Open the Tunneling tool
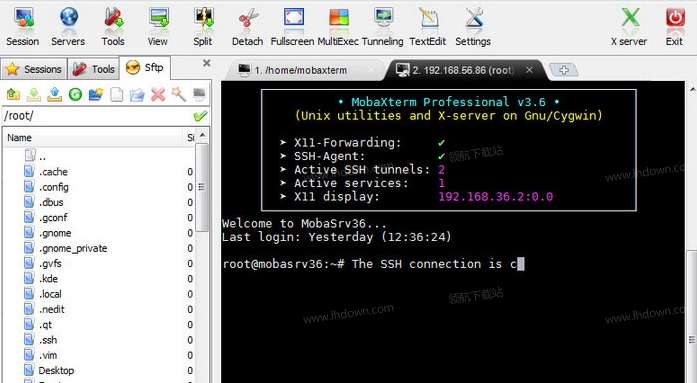This screenshot has height=383, width=697. coord(382,26)
